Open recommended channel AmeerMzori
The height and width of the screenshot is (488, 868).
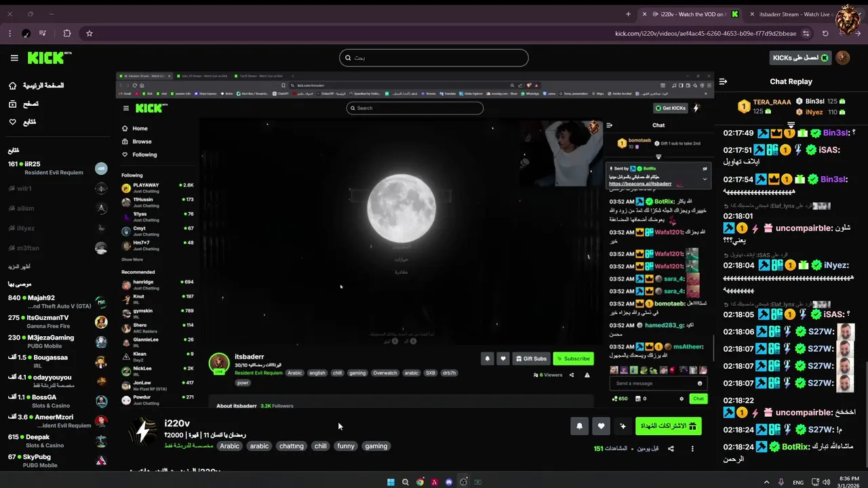click(x=57, y=421)
